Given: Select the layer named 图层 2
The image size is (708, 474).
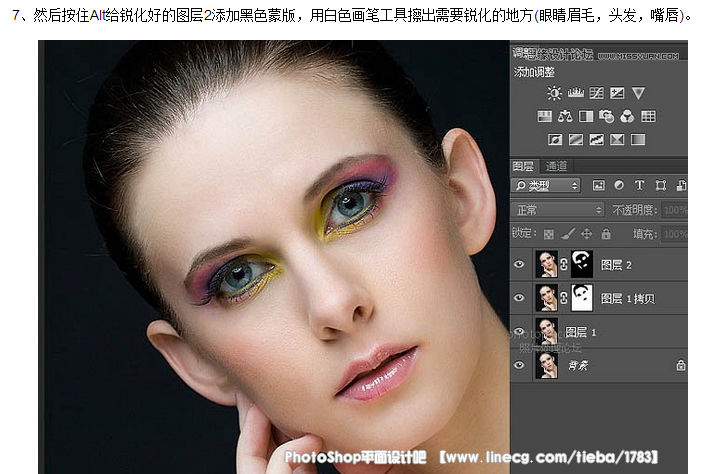Looking at the screenshot, I should tap(616, 265).
